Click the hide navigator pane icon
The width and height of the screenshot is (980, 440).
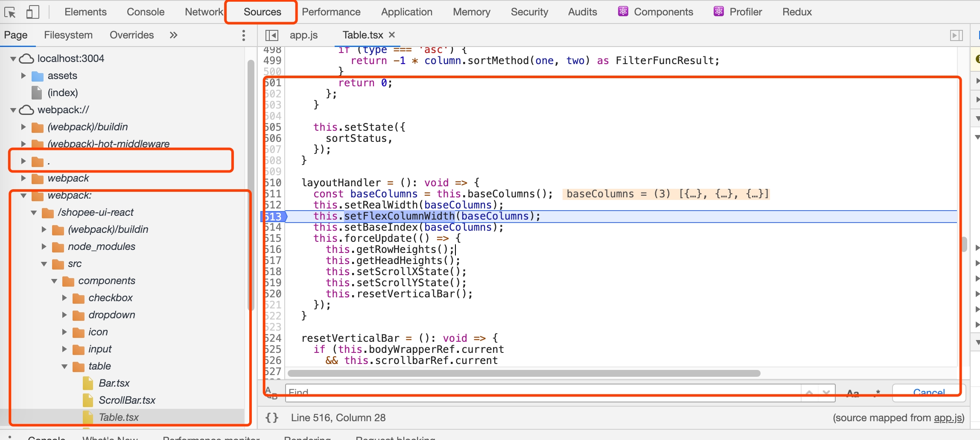271,35
